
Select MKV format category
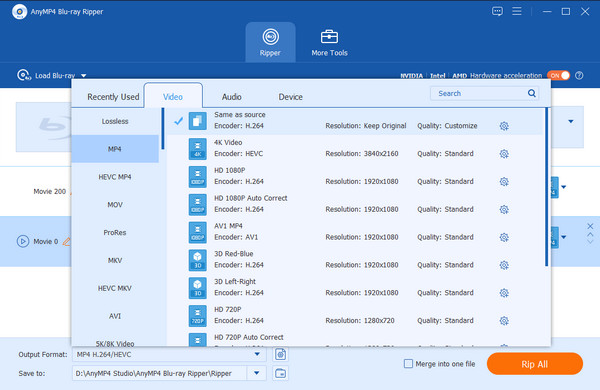pos(115,260)
